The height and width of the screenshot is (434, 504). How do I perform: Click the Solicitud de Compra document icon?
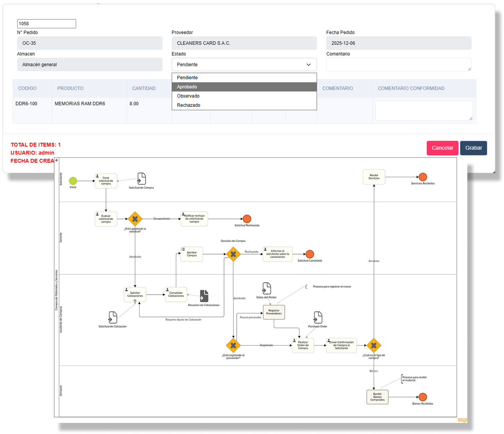pyautogui.click(x=141, y=179)
